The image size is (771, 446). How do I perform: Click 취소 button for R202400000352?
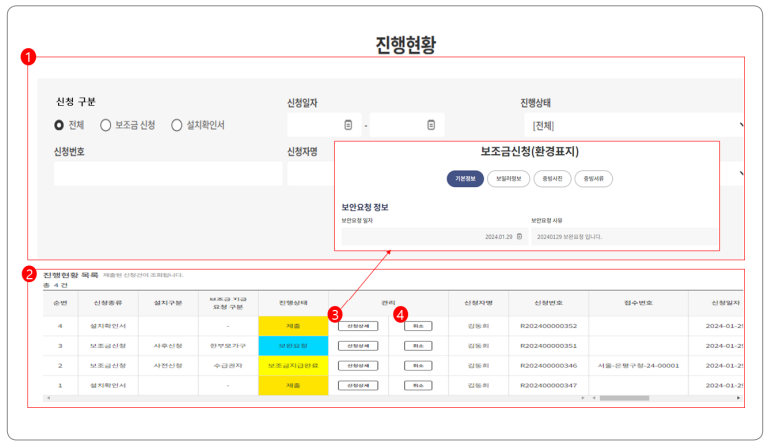(418, 326)
